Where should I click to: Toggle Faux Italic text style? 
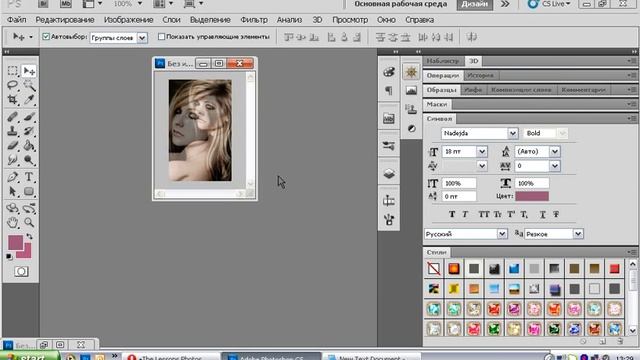tap(465, 214)
